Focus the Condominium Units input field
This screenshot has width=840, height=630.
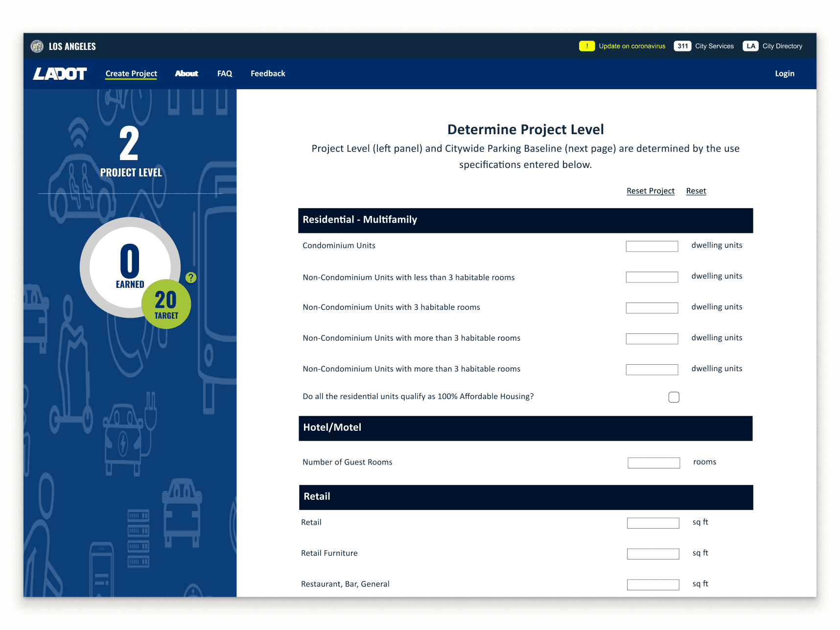(x=652, y=246)
